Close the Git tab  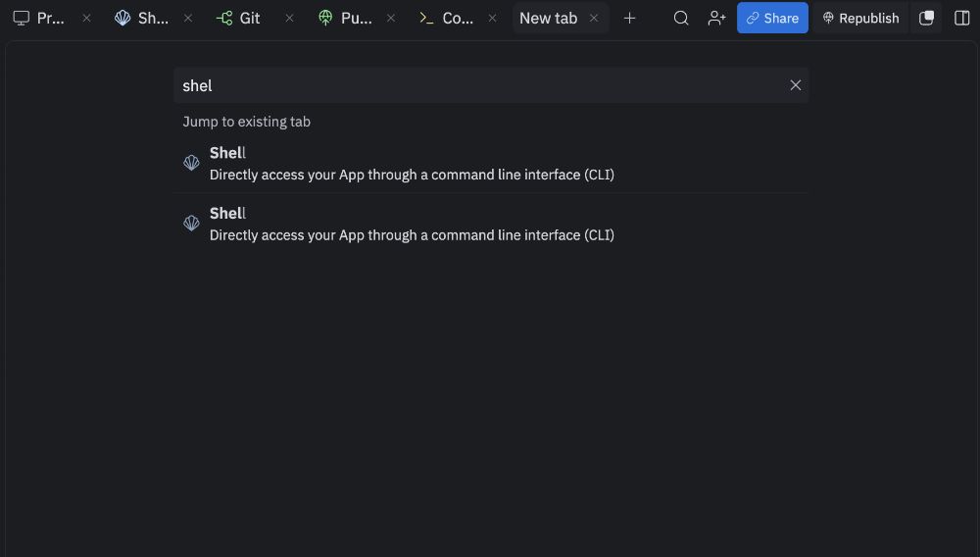tap(289, 18)
